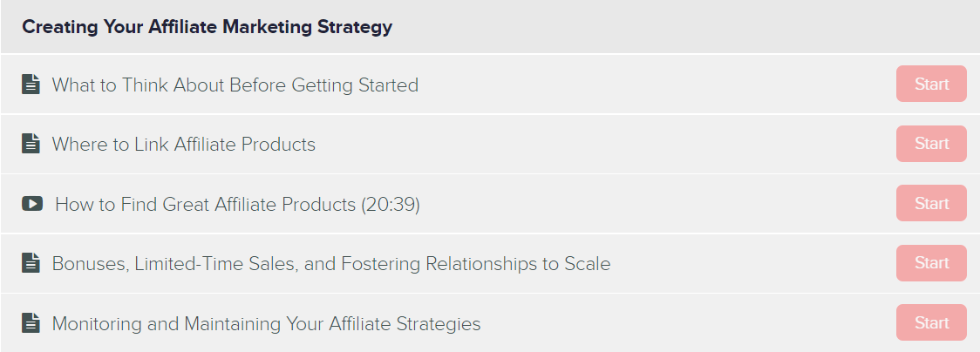Screen dimensions: 980x352
Task: Click document icon next to Monitoring and Maintaining
Action: [x=31, y=323]
